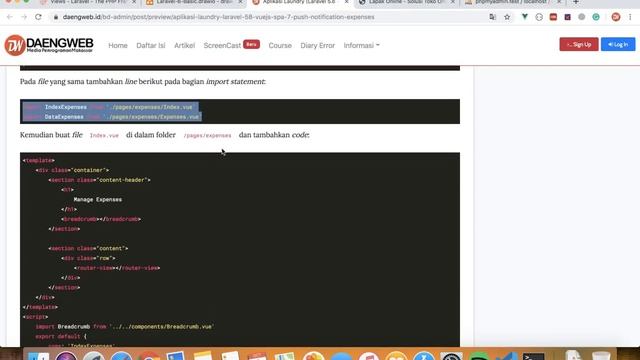
Task: Close the Views - Laravel tab
Action: click(x=134, y=2)
